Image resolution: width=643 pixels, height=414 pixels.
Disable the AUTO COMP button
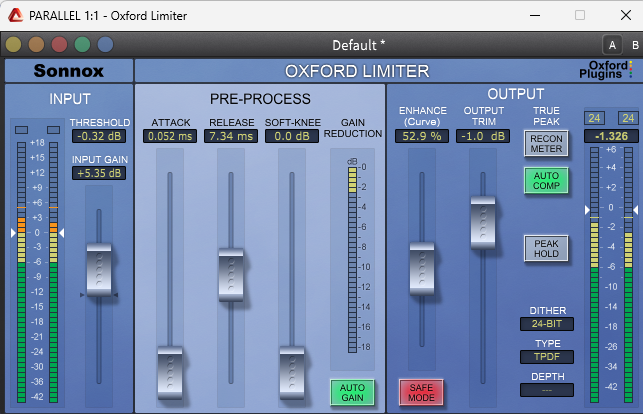tap(546, 181)
